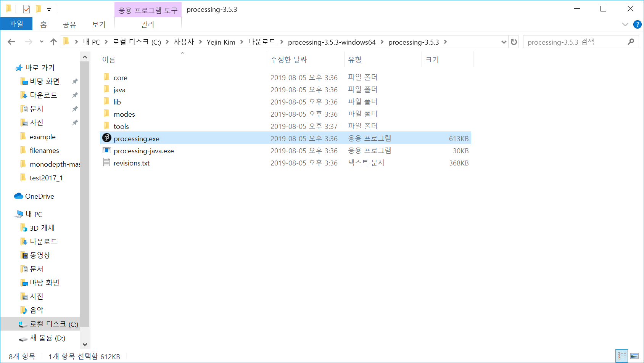
Task: Refresh the current folder view
Action: (x=514, y=42)
